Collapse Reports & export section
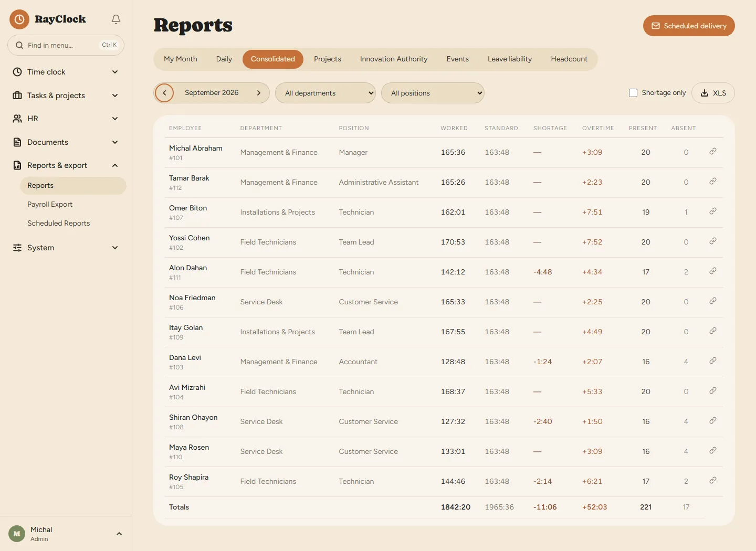This screenshot has width=756, height=551. [x=66, y=165]
